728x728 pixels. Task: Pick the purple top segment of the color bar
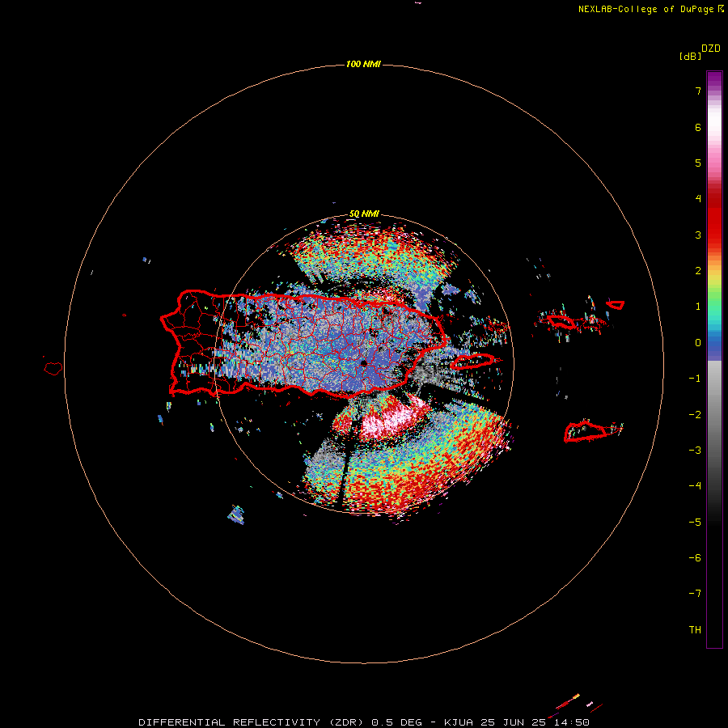tap(714, 78)
